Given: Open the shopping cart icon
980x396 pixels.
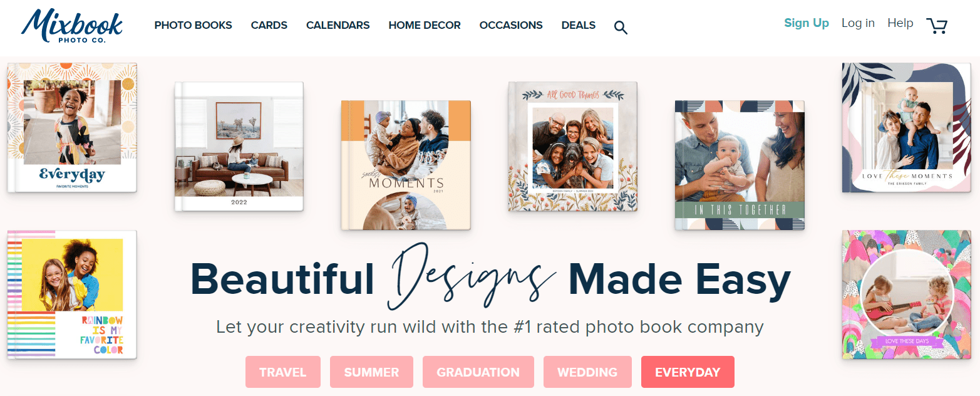Looking at the screenshot, I should [937, 25].
